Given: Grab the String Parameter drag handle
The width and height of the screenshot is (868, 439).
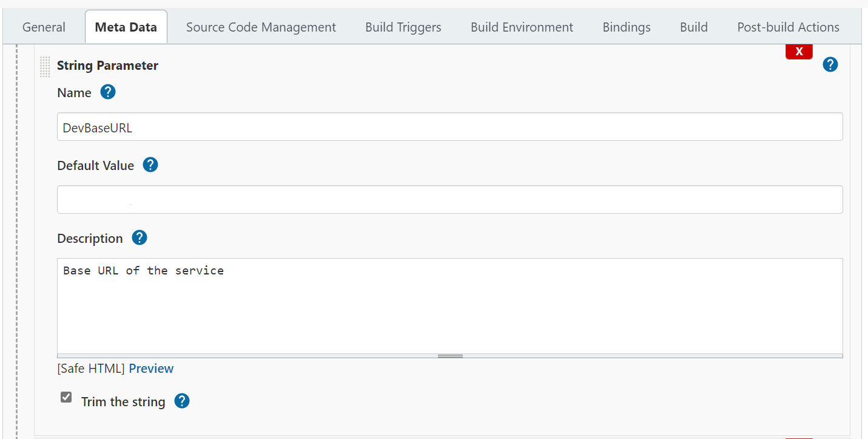Looking at the screenshot, I should coord(45,66).
